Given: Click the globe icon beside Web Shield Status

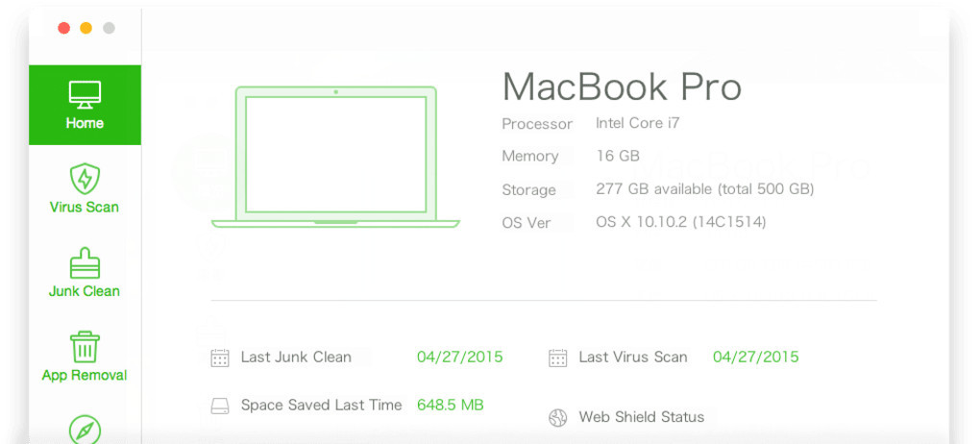Looking at the screenshot, I should (x=558, y=417).
